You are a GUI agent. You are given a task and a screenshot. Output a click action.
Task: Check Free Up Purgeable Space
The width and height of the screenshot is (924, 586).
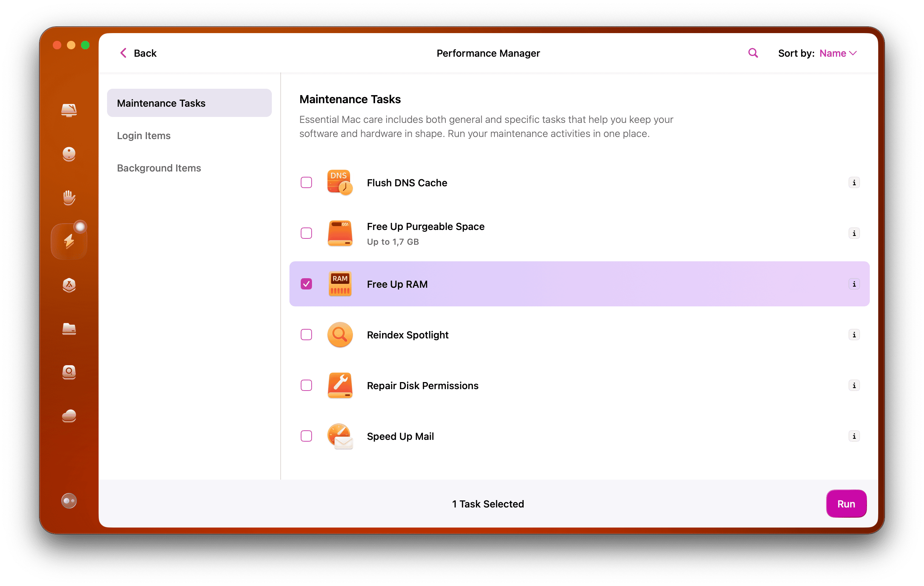click(x=306, y=233)
